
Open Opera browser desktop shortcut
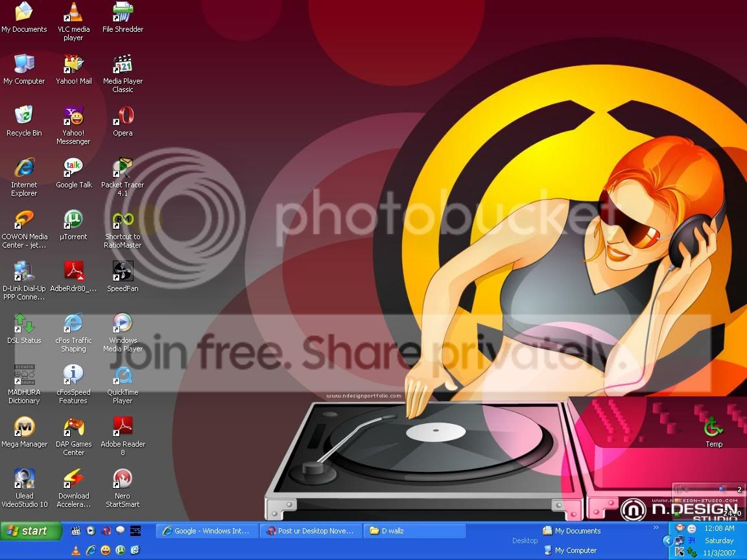click(123, 121)
